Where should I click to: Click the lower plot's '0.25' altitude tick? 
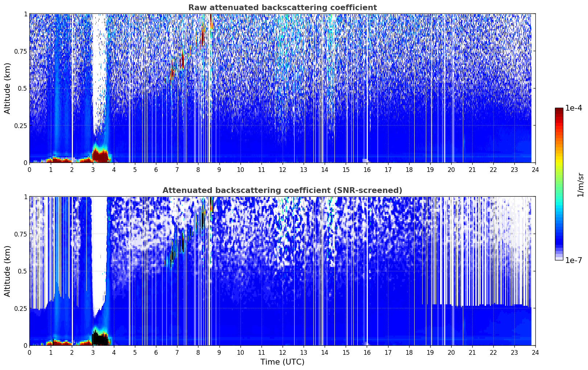[21, 308]
